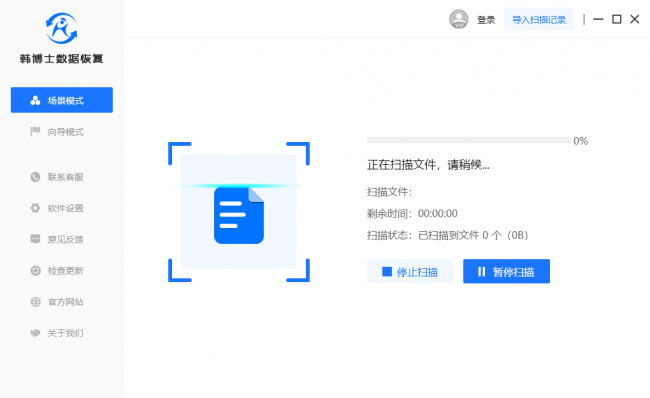Viewport: 650px width, 398px height.
Task: Click the 导入扫描记录 button
Action: coord(539,19)
